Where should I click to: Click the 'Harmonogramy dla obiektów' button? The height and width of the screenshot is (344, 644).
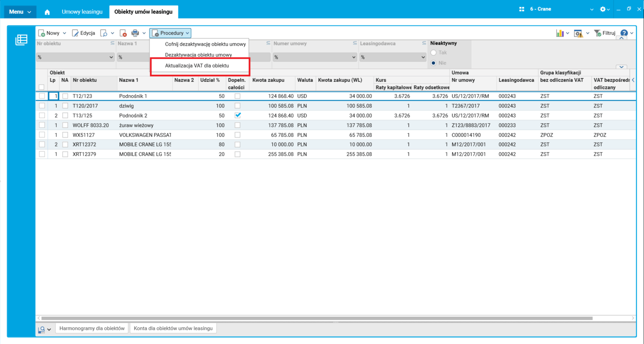click(92, 328)
